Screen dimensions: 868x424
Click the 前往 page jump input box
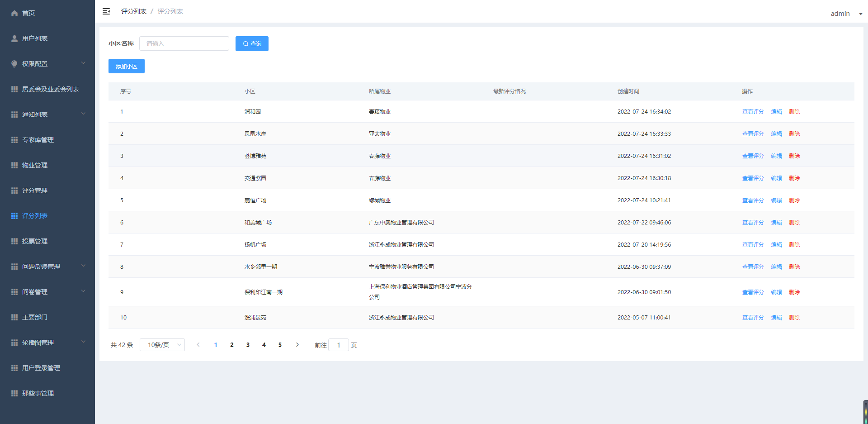tap(339, 345)
